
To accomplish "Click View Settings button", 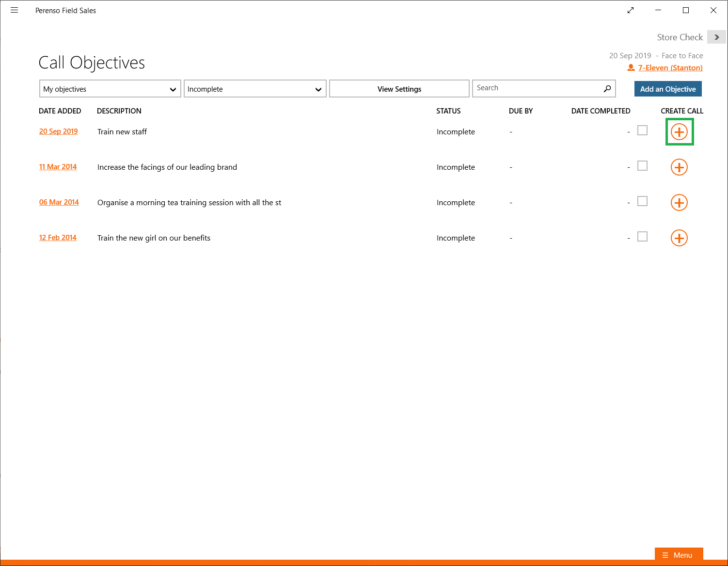I will 399,89.
